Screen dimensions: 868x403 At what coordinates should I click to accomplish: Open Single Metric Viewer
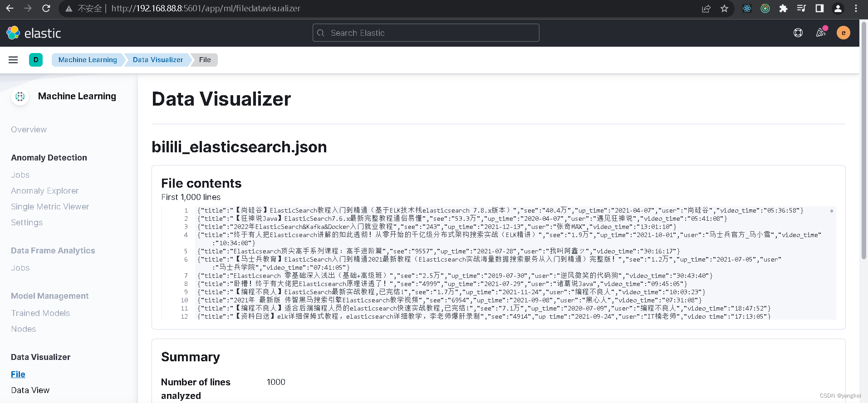point(50,207)
